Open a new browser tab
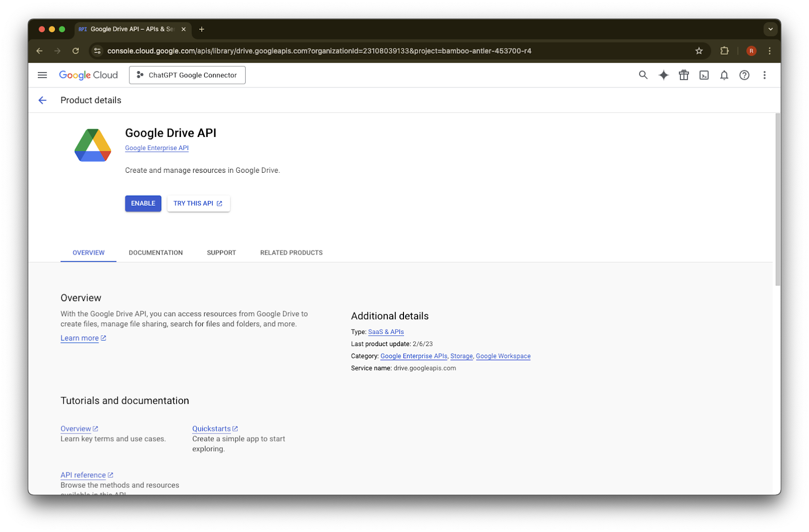Screen dimensions: 809x532 point(202,29)
